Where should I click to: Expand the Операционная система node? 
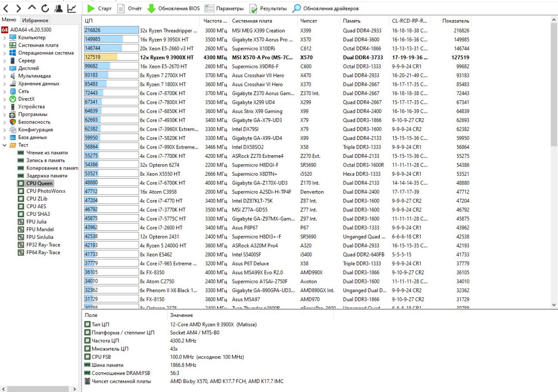(x=4, y=53)
